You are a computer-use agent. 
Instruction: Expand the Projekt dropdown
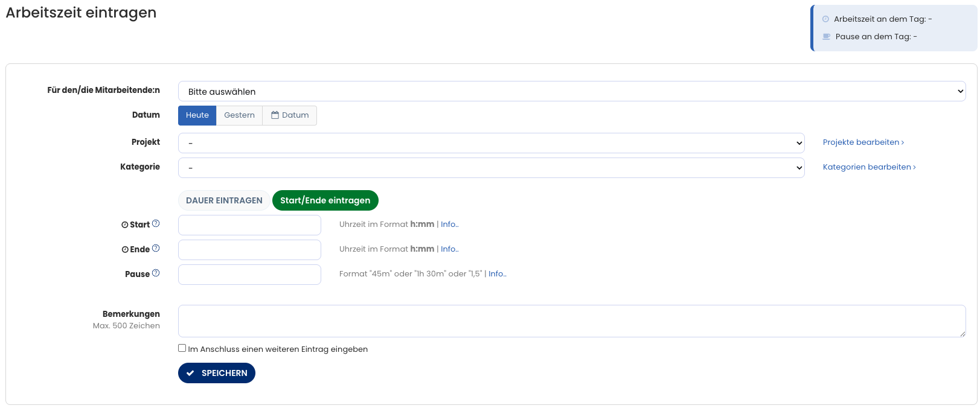(491, 143)
